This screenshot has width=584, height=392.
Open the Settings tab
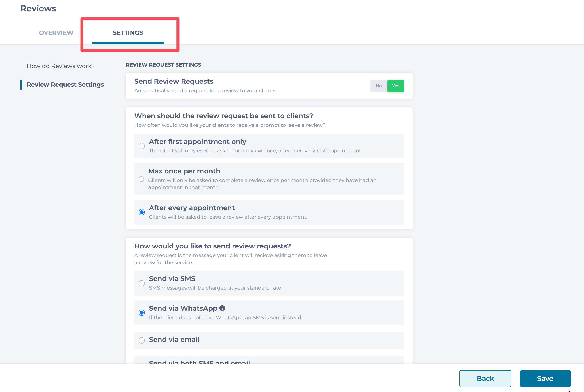point(128,33)
